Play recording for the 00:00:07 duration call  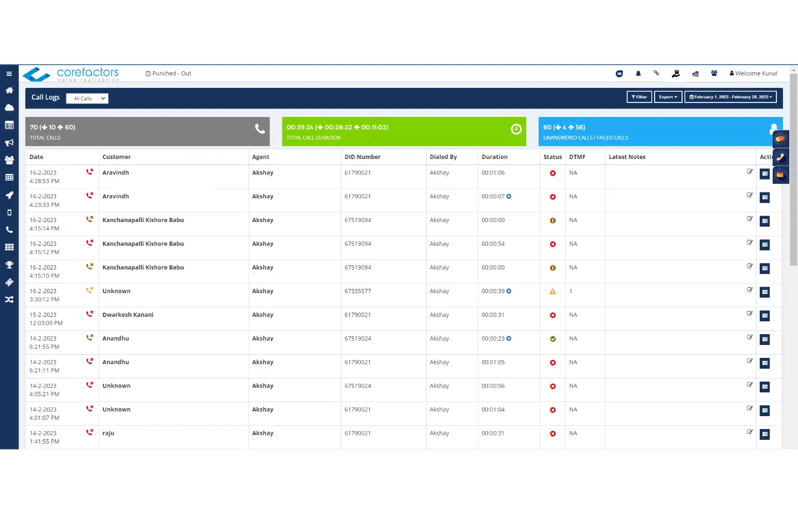click(509, 197)
